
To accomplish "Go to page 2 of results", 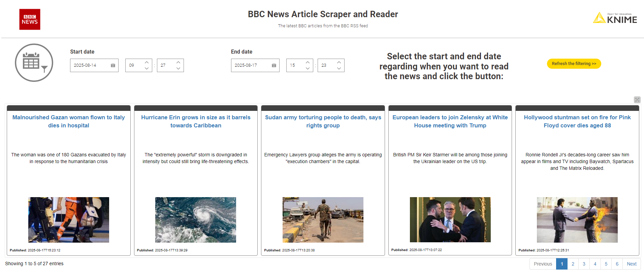I will pos(573,264).
